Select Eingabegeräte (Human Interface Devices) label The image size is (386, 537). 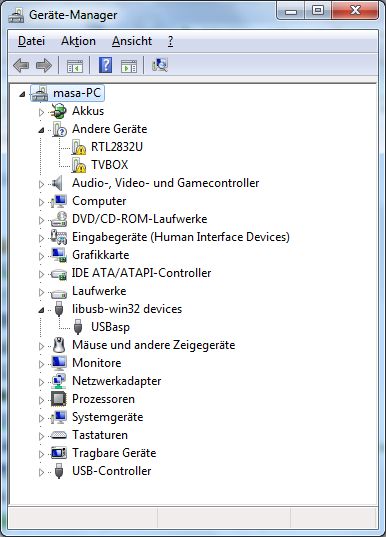[181, 237]
